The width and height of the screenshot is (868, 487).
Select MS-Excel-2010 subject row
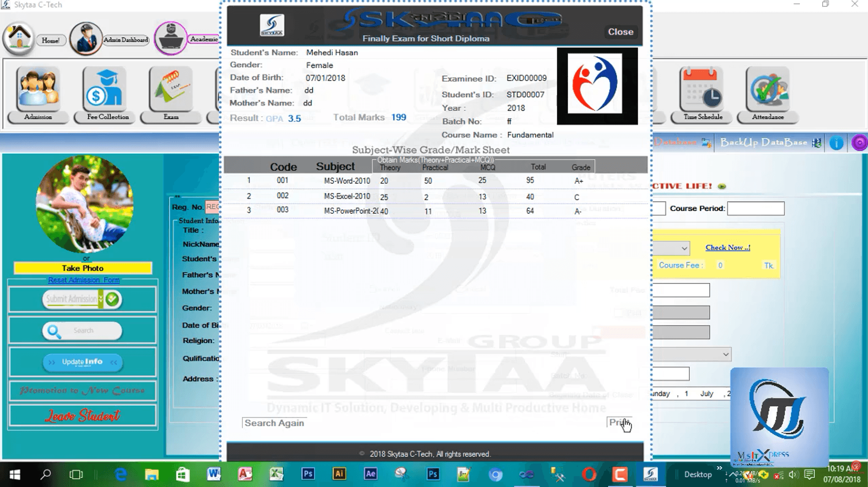tap(435, 197)
